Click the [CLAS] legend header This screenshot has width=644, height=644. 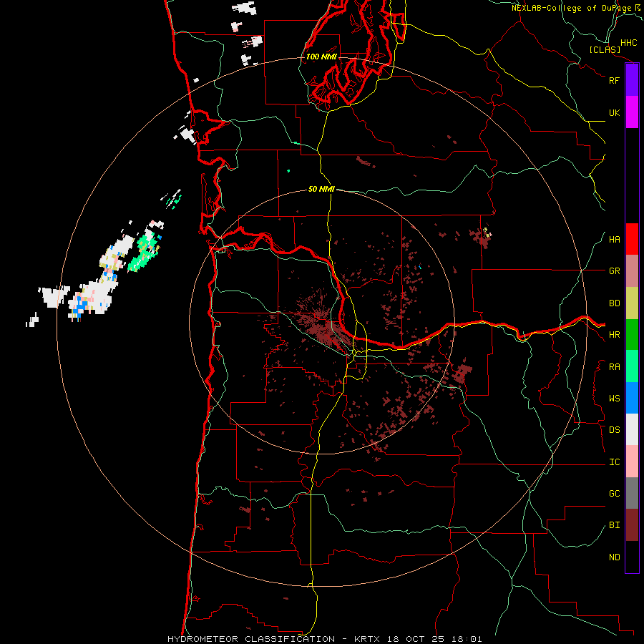click(605, 50)
